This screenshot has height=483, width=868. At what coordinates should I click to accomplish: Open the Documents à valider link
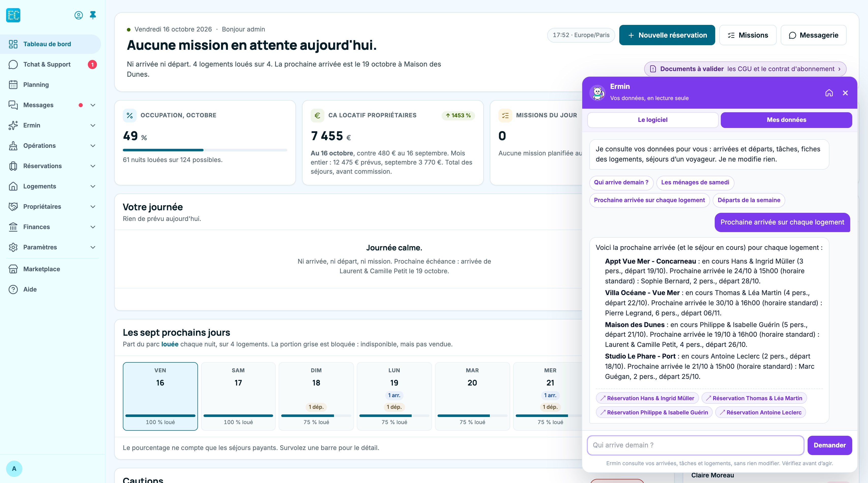[745, 69]
